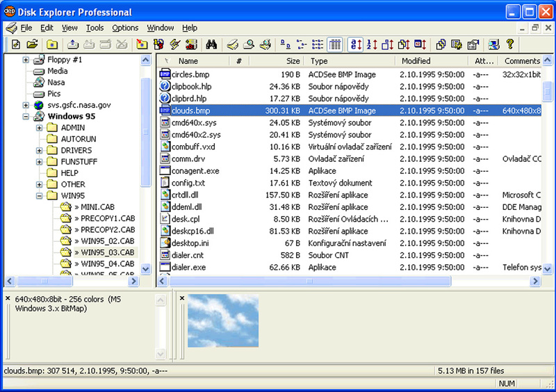The image size is (556, 392).
Task: Expand the DRIVERS folder node
Action: [40, 150]
